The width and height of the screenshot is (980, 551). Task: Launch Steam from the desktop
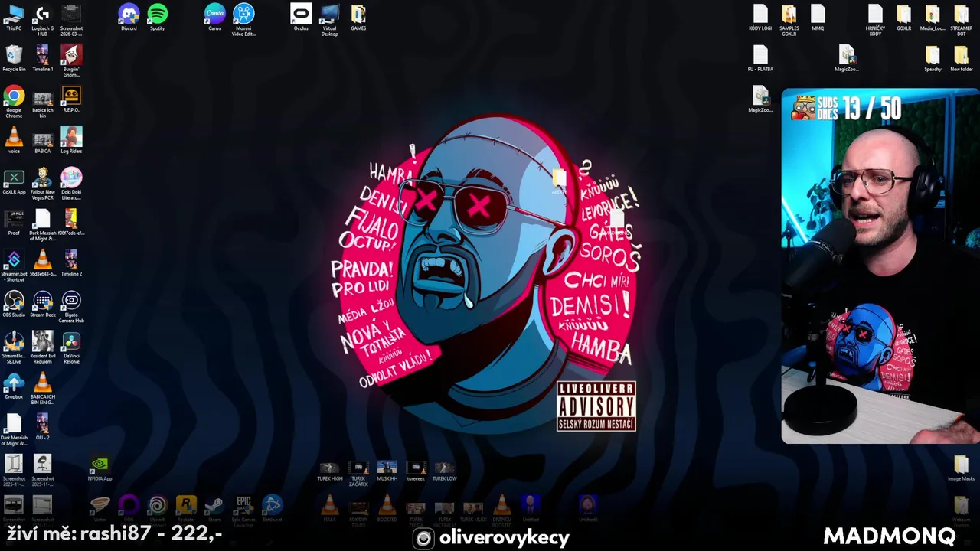pyautogui.click(x=214, y=509)
